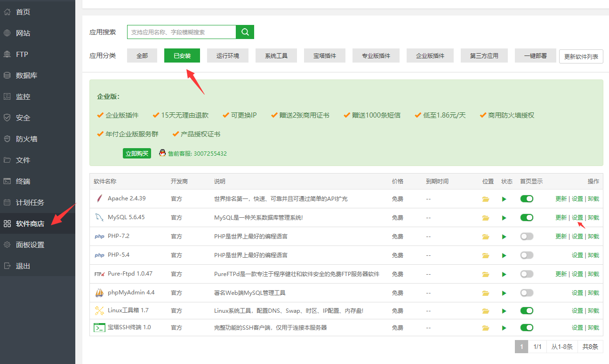Click the 更新软件列表 button
609x364 pixels.
(x=581, y=56)
